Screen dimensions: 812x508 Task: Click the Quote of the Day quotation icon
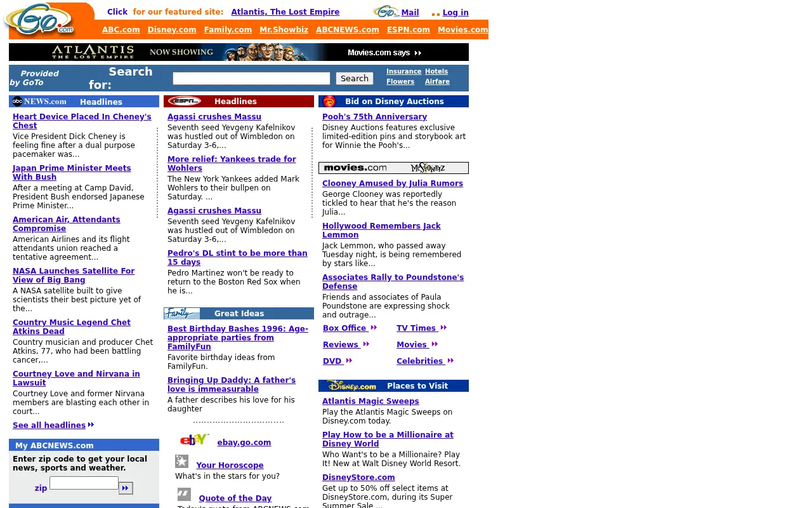[x=184, y=494]
